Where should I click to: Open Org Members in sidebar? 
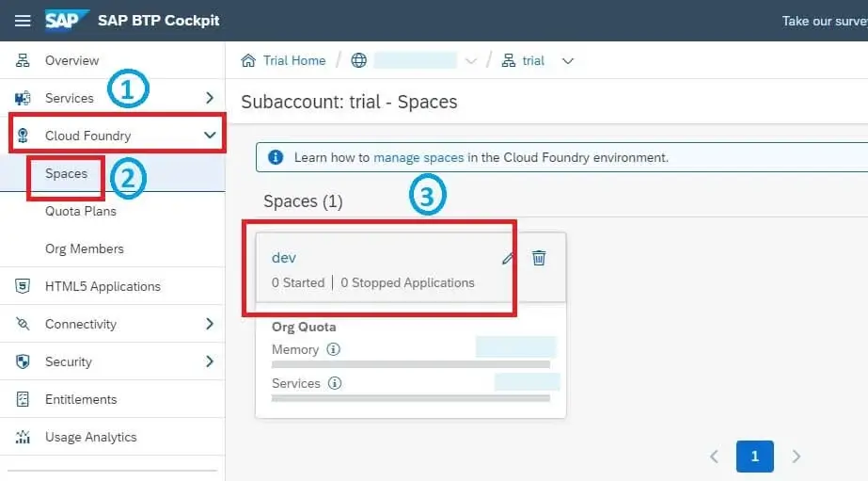pos(84,249)
